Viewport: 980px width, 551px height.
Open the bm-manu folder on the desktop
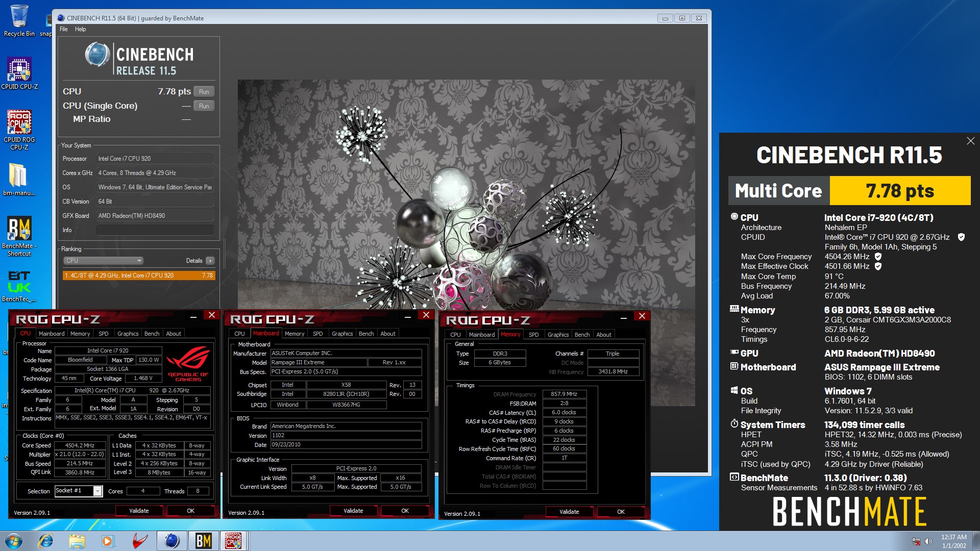point(19,179)
